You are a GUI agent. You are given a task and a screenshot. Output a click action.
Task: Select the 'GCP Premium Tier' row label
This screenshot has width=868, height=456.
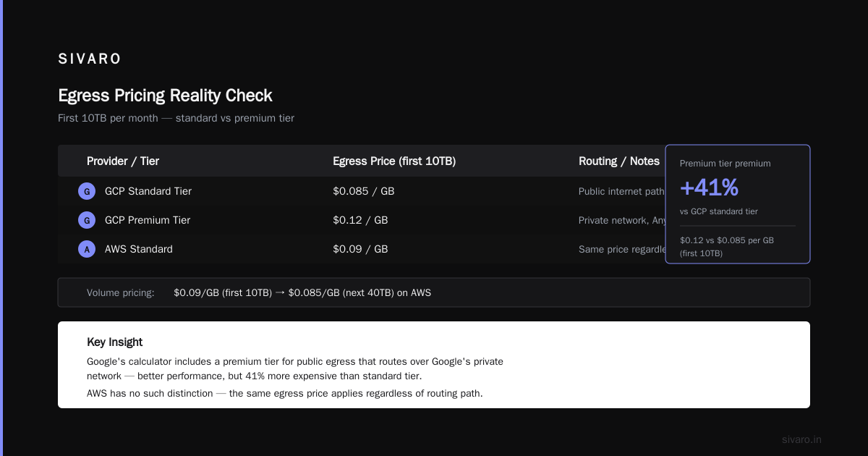[x=148, y=220]
